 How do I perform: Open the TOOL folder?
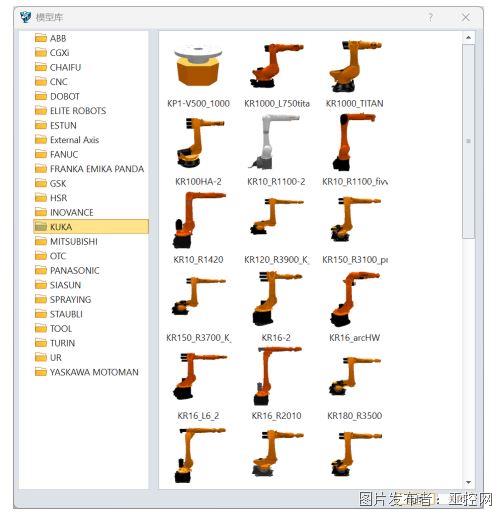[x=53, y=328]
